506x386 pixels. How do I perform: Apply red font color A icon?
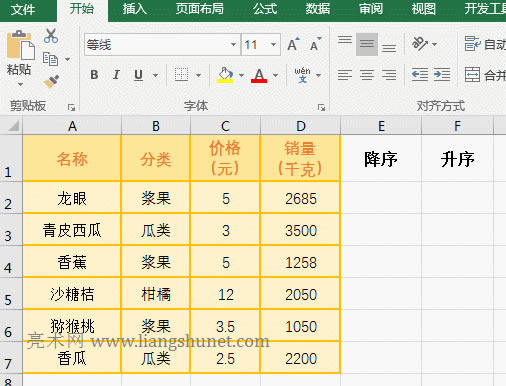coord(259,75)
